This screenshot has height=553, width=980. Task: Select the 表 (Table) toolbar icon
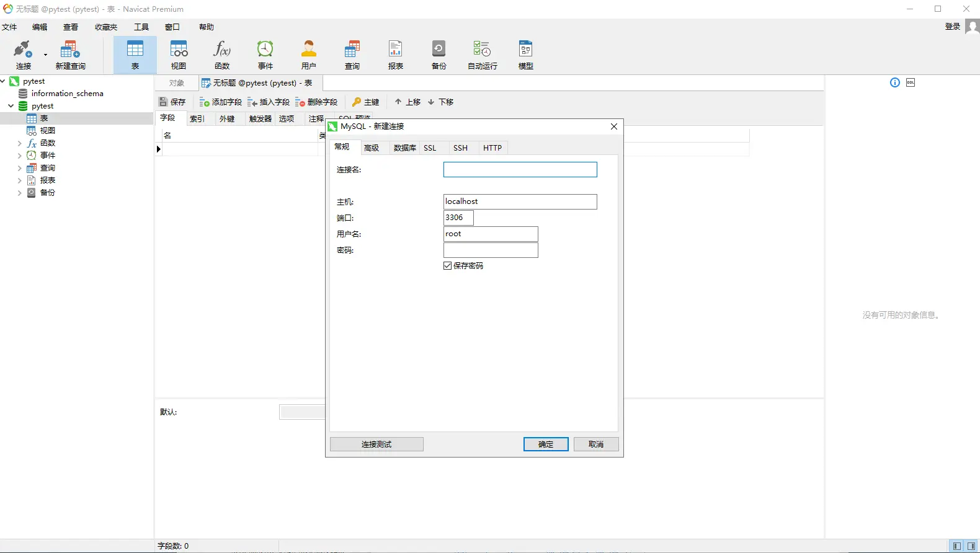(x=135, y=55)
